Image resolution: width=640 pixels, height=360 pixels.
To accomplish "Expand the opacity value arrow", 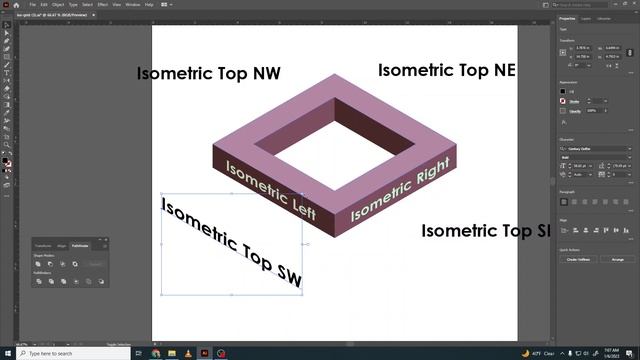I will [x=605, y=111].
